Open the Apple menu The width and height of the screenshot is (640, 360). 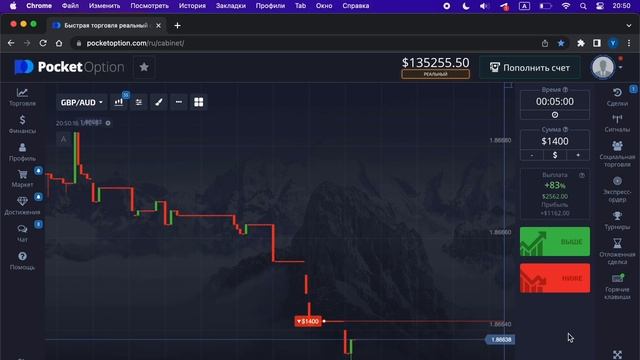tap(13, 6)
